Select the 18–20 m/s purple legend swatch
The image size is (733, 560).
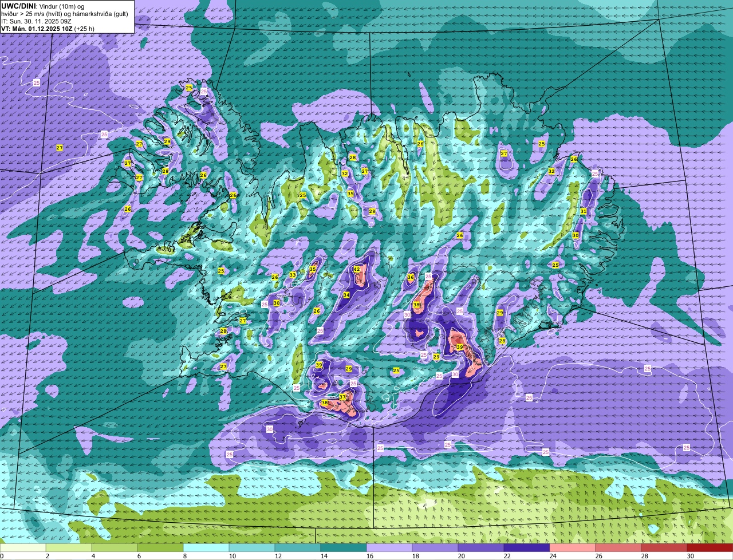tap(435, 548)
